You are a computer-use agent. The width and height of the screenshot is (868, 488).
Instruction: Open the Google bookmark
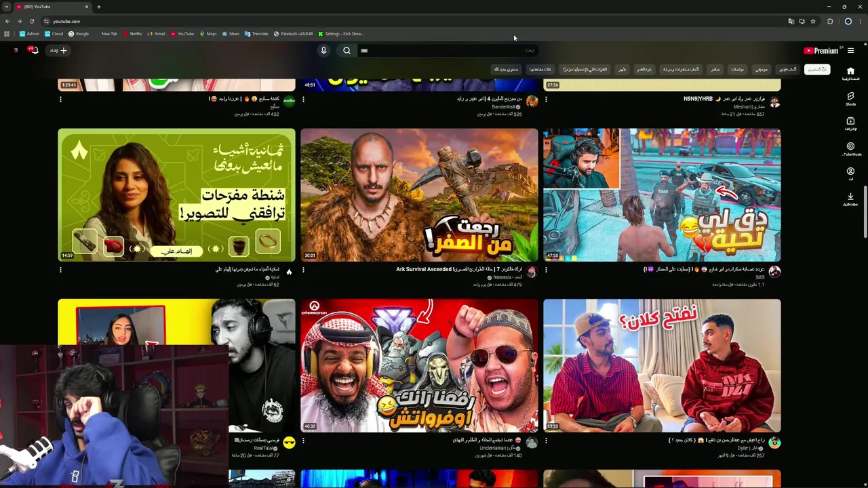click(79, 33)
